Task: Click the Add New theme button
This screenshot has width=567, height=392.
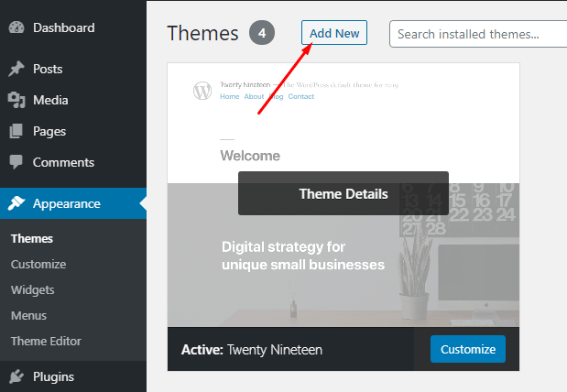Action: point(334,33)
